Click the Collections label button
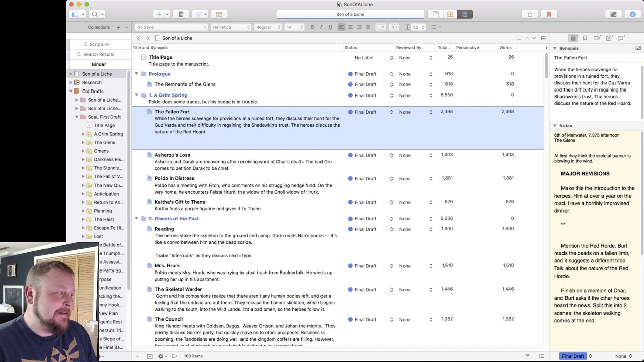644x362 pixels. pos(99,27)
